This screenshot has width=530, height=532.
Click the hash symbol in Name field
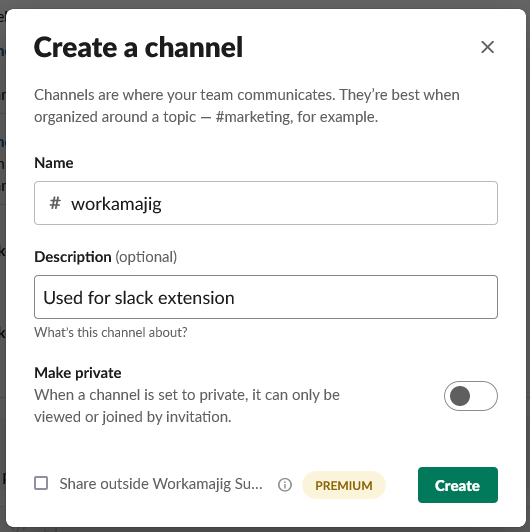point(55,203)
